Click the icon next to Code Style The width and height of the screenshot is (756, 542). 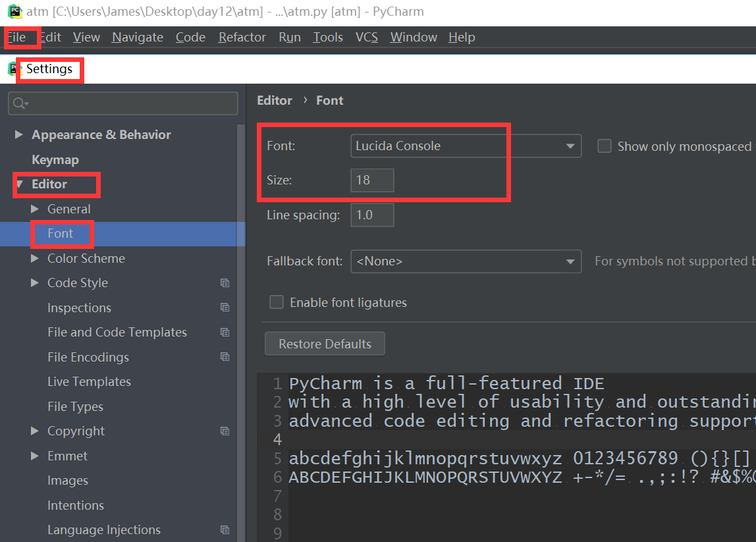(x=225, y=283)
